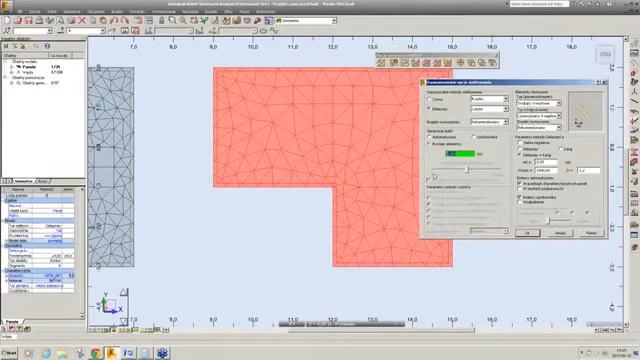Click the OK button in meshing options dialog
Image resolution: width=640 pixels, height=360 pixels.
pyautogui.click(x=527, y=233)
